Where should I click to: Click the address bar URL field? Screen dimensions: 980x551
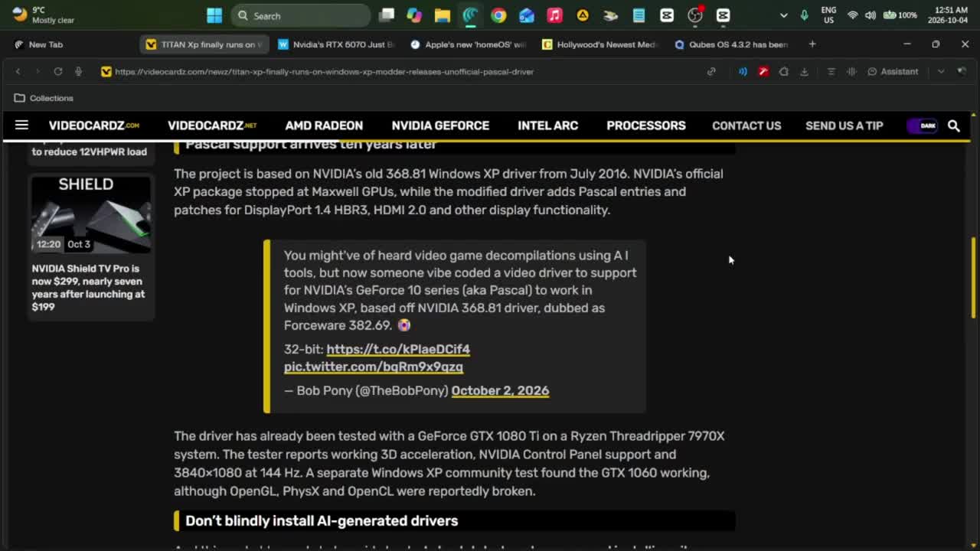coord(325,71)
